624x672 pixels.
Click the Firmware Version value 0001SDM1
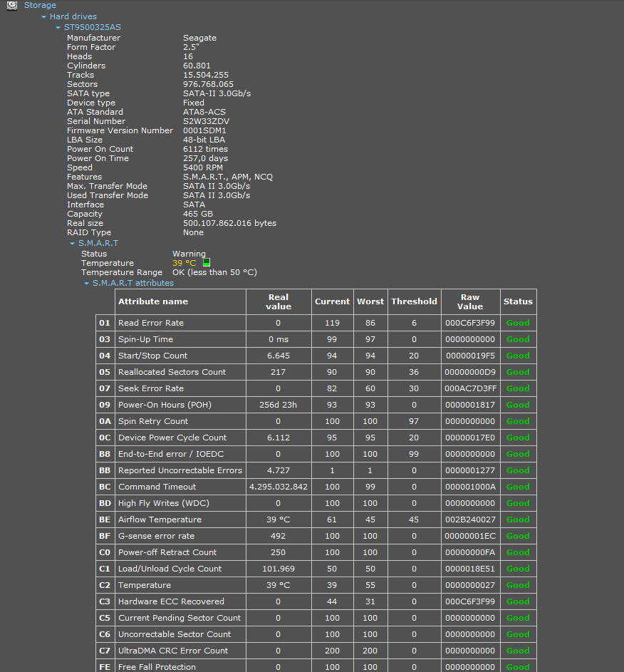(x=204, y=130)
